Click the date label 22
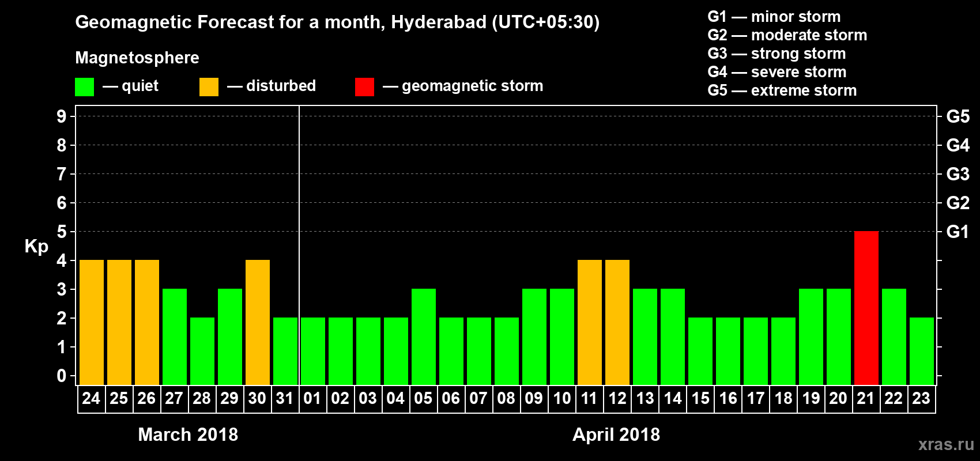The width and height of the screenshot is (980, 461). pos(894,398)
